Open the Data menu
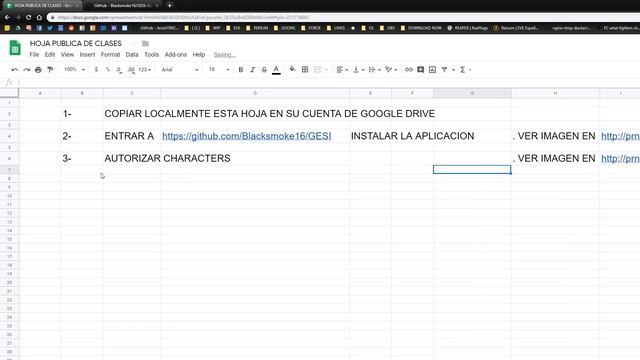640x360 pixels. (x=132, y=55)
